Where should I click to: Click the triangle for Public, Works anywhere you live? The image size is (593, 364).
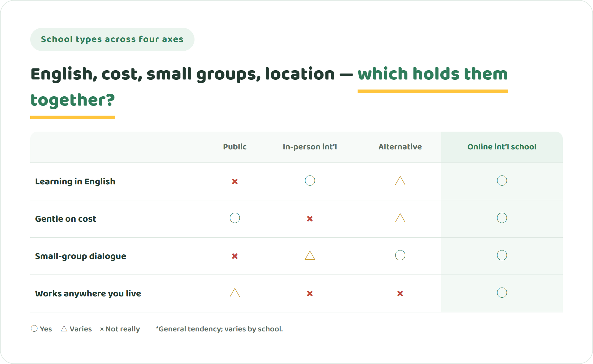[x=235, y=293]
